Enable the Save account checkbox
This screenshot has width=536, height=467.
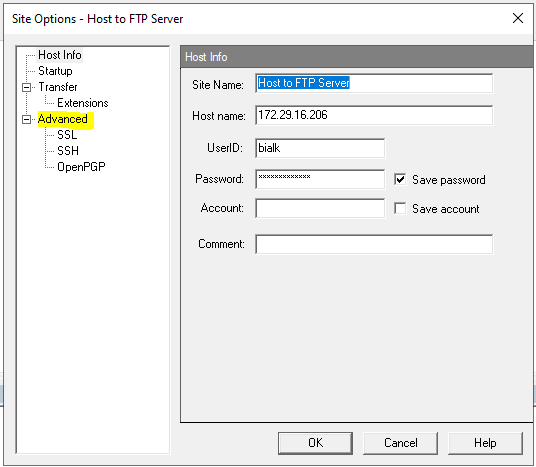tap(400, 209)
